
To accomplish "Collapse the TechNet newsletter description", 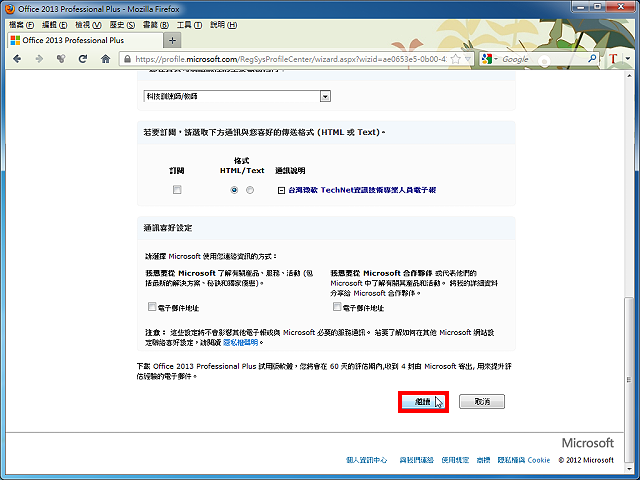I will pyautogui.click(x=281, y=191).
